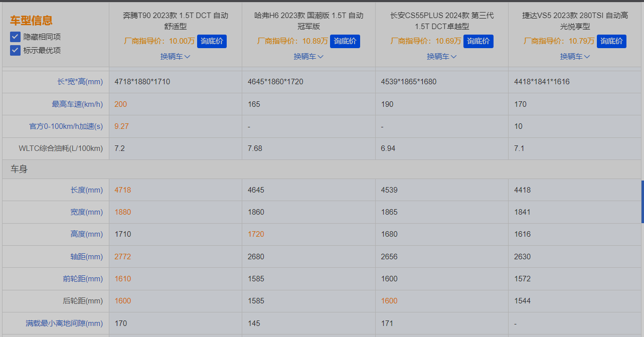644x337 pixels.
Task: Click 询底价 button for 捷达VS5
Action: [x=612, y=41]
